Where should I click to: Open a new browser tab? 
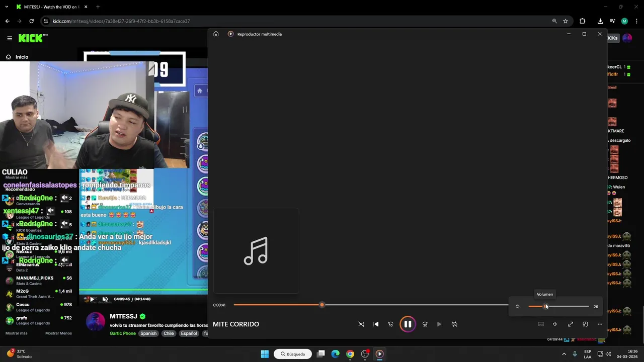click(x=98, y=7)
